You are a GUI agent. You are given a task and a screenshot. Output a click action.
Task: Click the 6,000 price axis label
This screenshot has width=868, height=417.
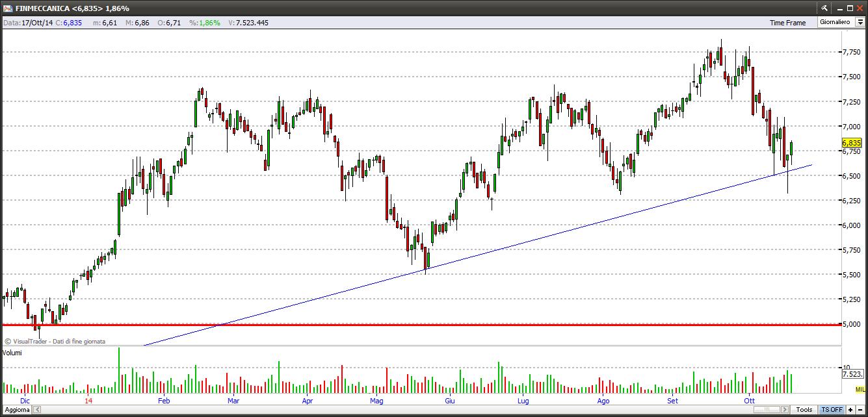point(851,225)
